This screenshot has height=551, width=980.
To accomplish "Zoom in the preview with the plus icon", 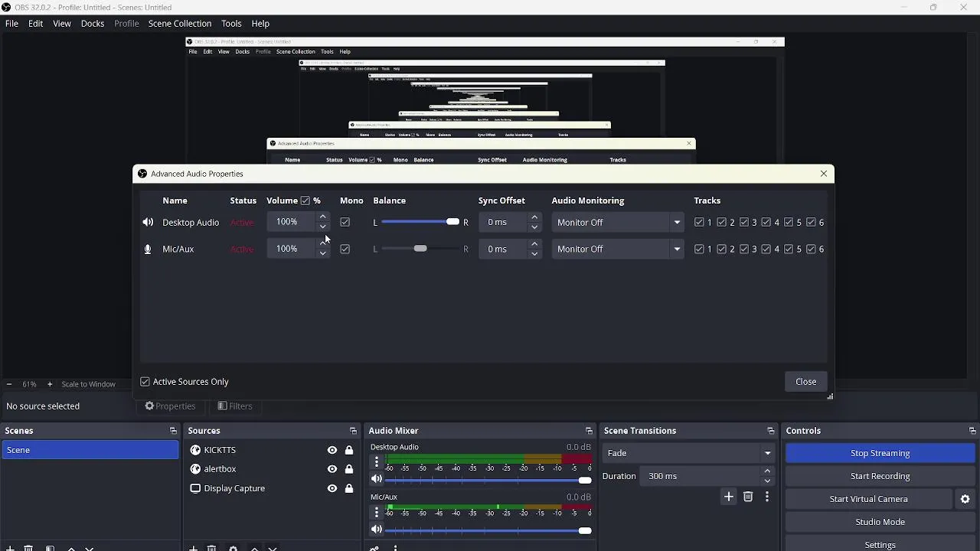I will [50, 384].
